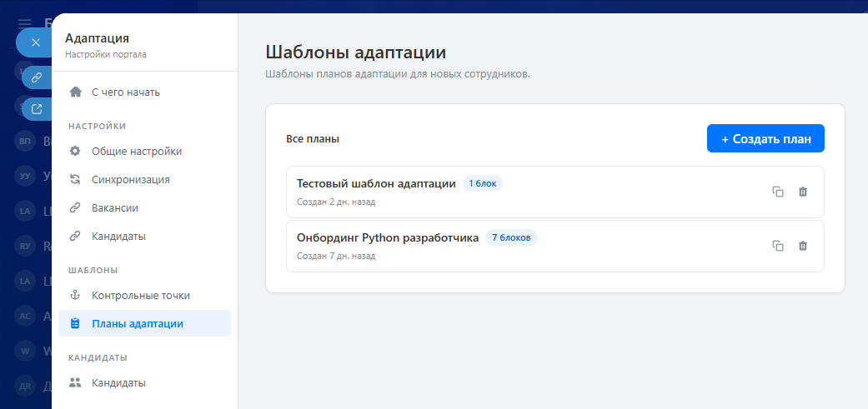Open Кандидаты under the Настройки heading
The image size is (868, 409).
[118, 237]
